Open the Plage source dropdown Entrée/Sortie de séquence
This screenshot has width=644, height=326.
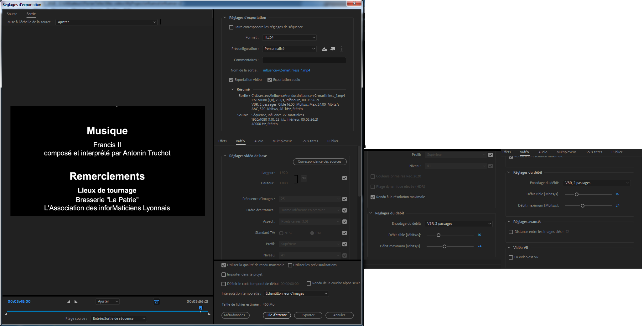118,318
